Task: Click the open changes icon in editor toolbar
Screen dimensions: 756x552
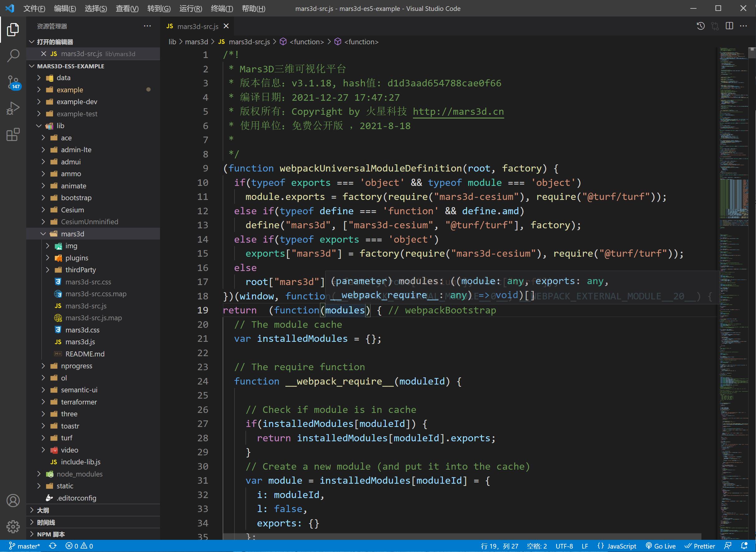Action: click(715, 26)
